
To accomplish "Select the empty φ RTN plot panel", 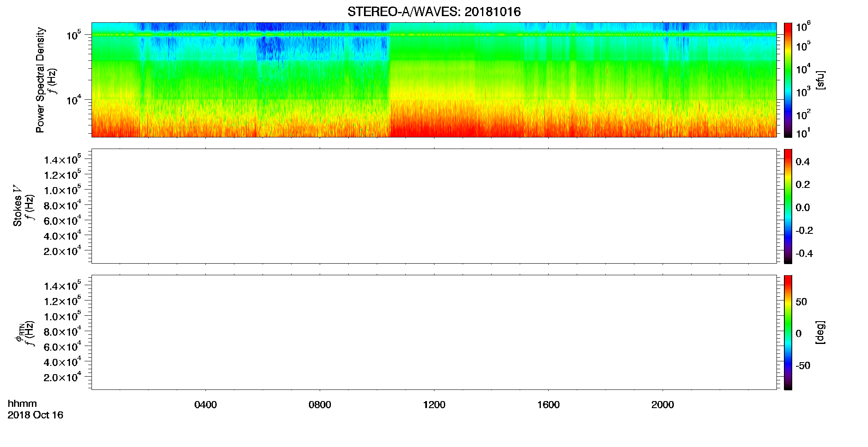I will pos(434,332).
